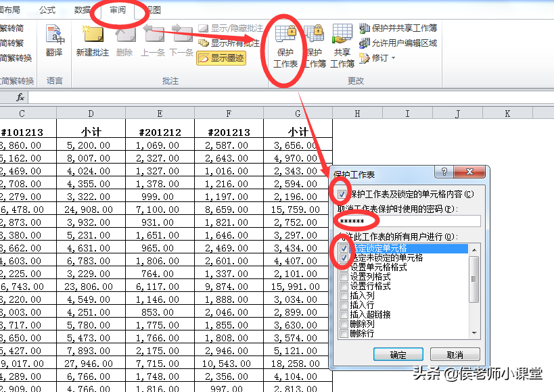Convert Traditional to Simplified (繁转简)
The image size is (554, 392).
(11, 28)
